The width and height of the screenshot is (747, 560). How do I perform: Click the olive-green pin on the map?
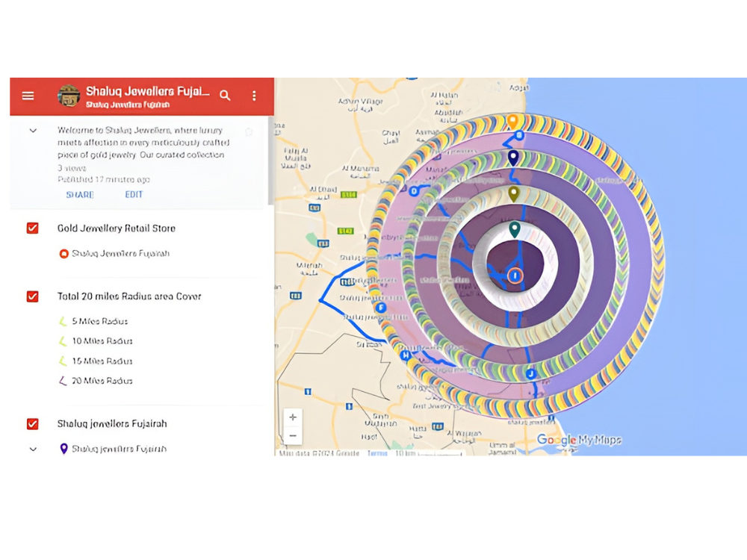(x=514, y=194)
